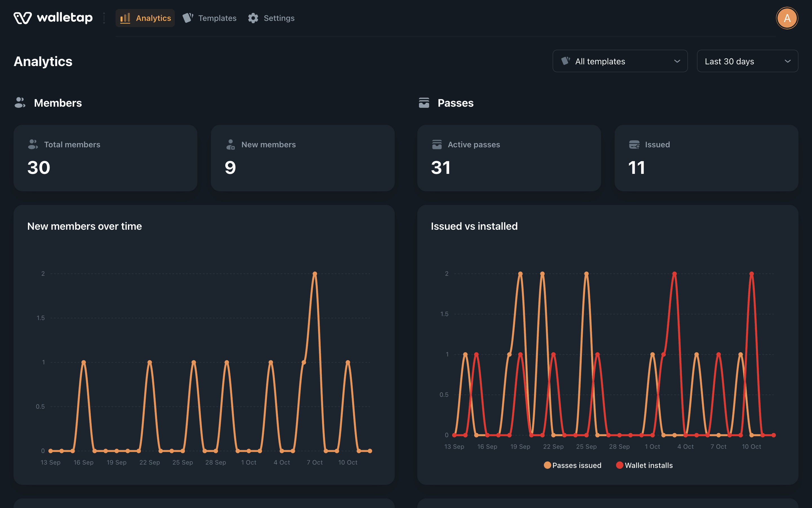Click the 25 Sep passes issued peak point
Screen dimensions: 812x508
(586, 274)
